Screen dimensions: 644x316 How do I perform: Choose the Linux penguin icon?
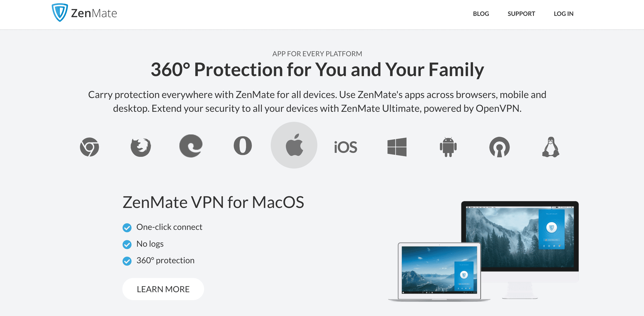tap(551, 147)
